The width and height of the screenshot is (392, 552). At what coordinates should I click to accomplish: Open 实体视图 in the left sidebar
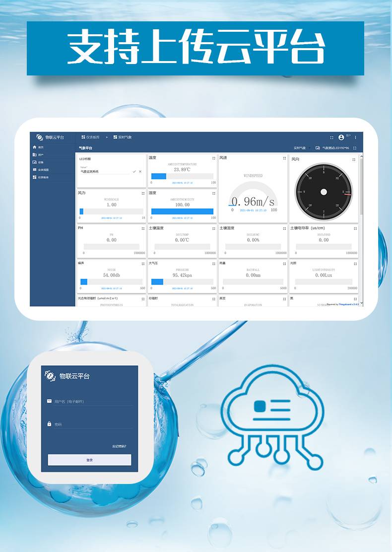tap(43, 170)
